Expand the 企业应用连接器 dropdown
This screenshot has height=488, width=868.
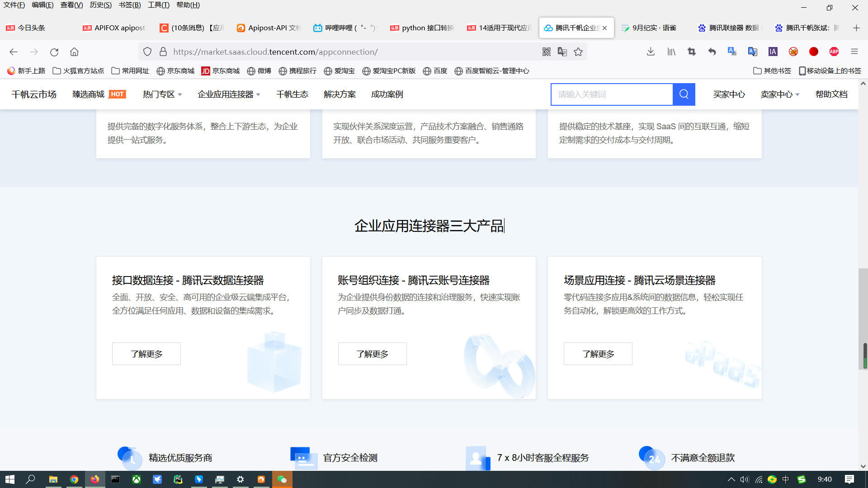point(229,94)
